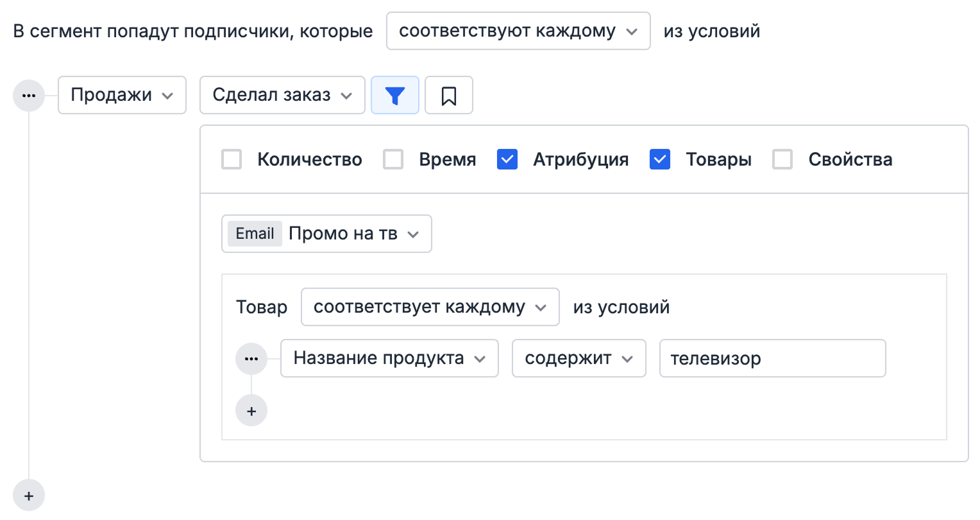Enable the Свойства checkbox
980x520 pixels.
(782, 159)
